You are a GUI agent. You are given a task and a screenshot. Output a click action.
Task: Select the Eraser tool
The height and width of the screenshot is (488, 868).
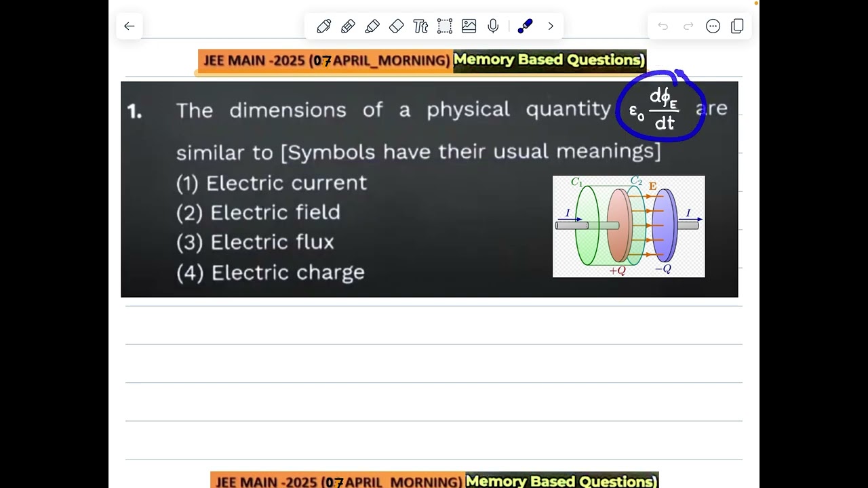(x=397, y=26)
